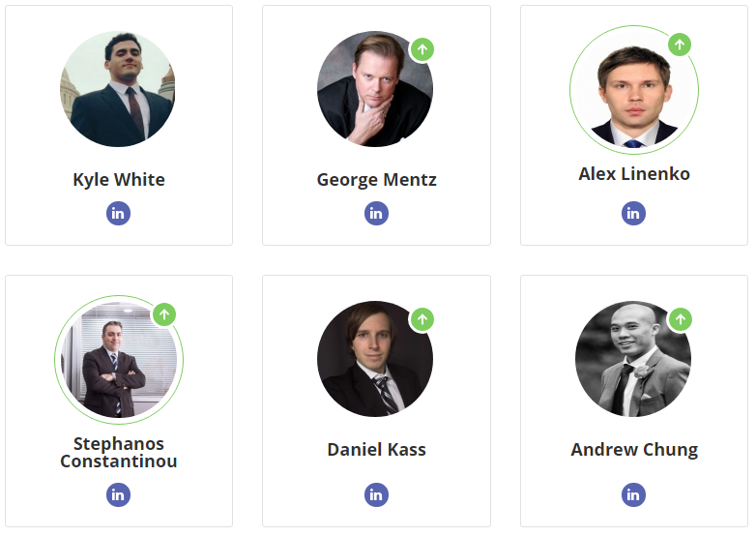Image resolution: width=756 pixels, height=536 pixels.
Task: Click green arrow badge on Andrew Chung's photo
Action: 680,319
